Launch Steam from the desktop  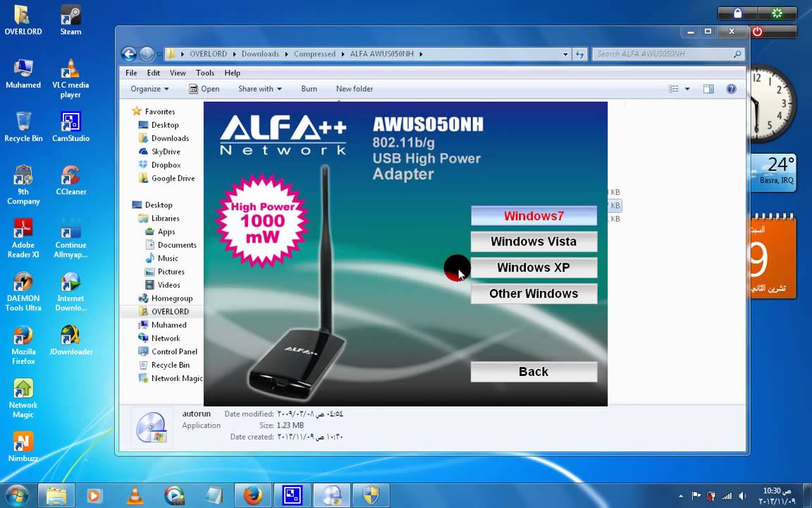point(70,20)
